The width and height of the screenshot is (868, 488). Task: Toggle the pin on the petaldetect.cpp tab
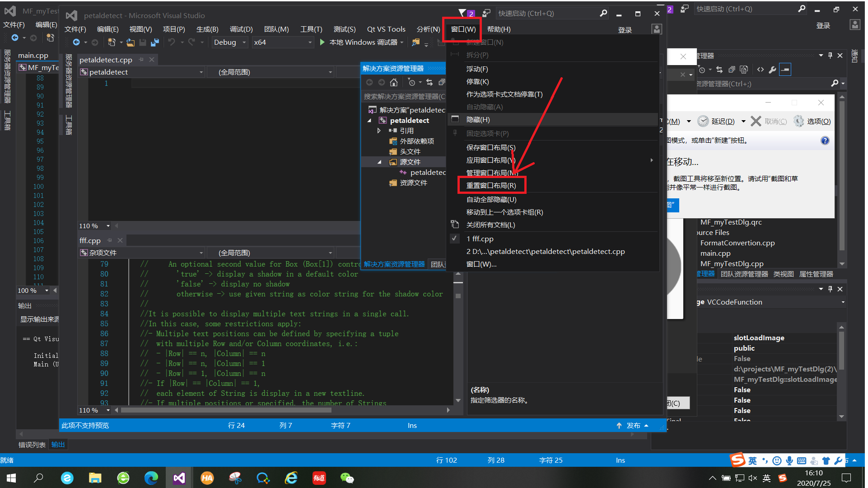pyautogui.click(x=141, y=60)
